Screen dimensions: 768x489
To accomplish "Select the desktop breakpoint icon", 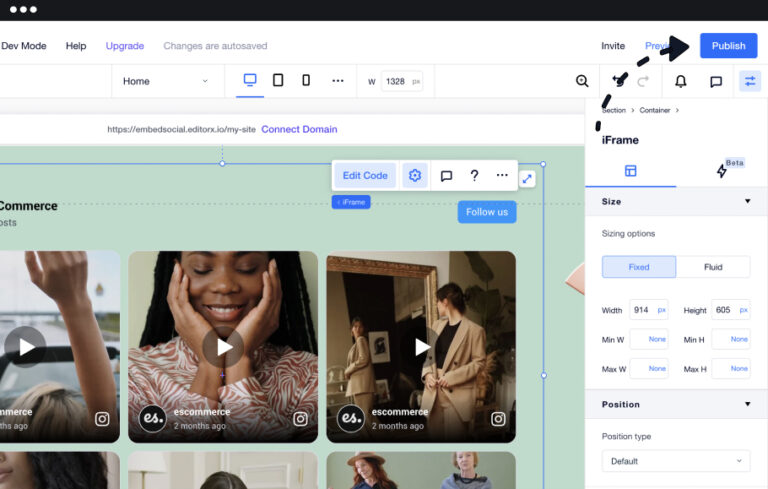I will click(x=250, y=80).
